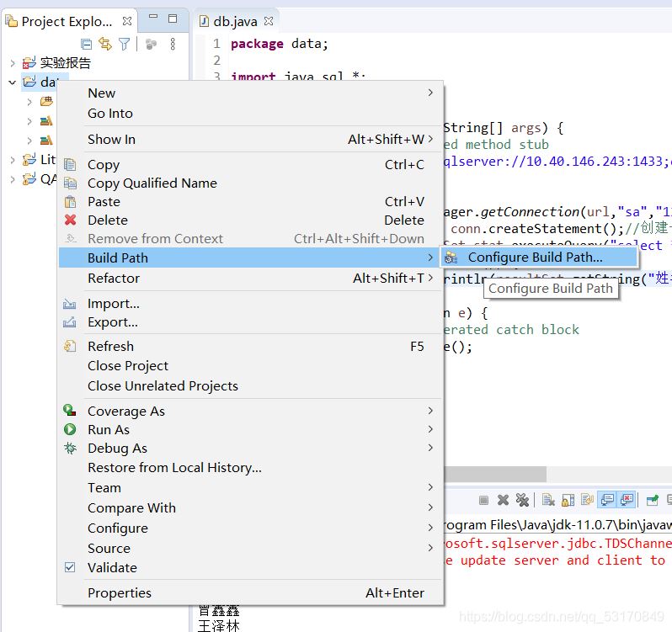Viewport: 672px width, 632px height.
Task: Expand the 实验报告 project node
Action: pyautogui.click(x=13, y=63)
